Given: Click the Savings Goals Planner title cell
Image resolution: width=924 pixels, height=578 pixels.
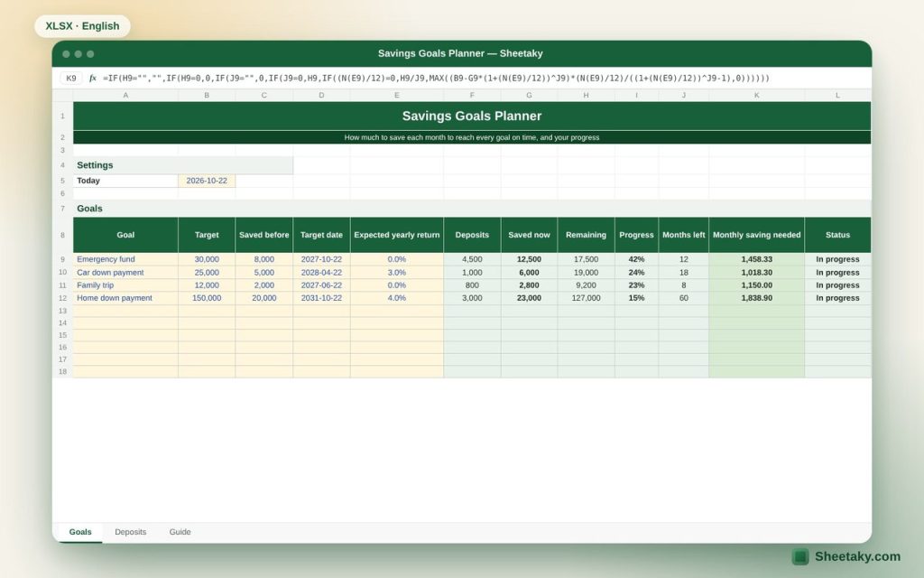Looking at the screenshot, I should tap(472, 116).
